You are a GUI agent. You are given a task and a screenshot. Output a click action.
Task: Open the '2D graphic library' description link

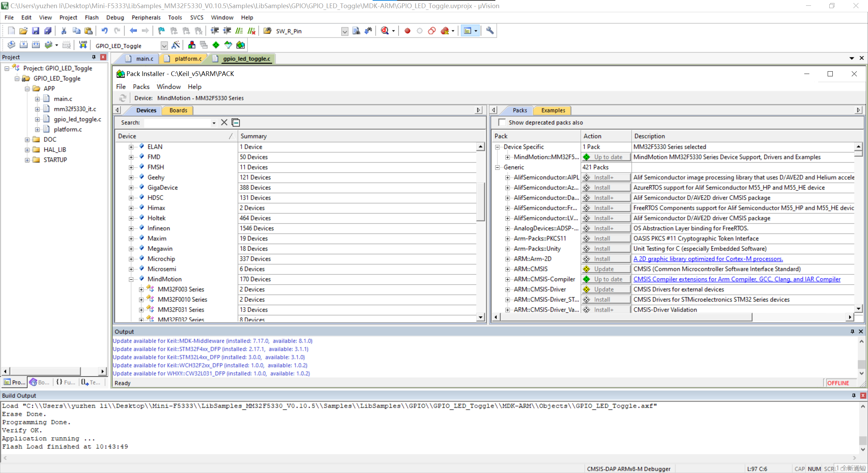pos(708,259)
